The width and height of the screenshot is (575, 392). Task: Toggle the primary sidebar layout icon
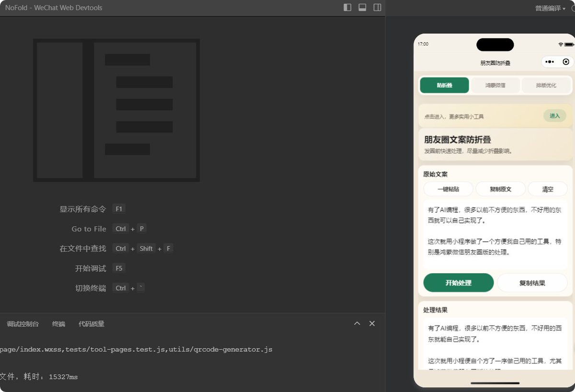tap(348, 8)
